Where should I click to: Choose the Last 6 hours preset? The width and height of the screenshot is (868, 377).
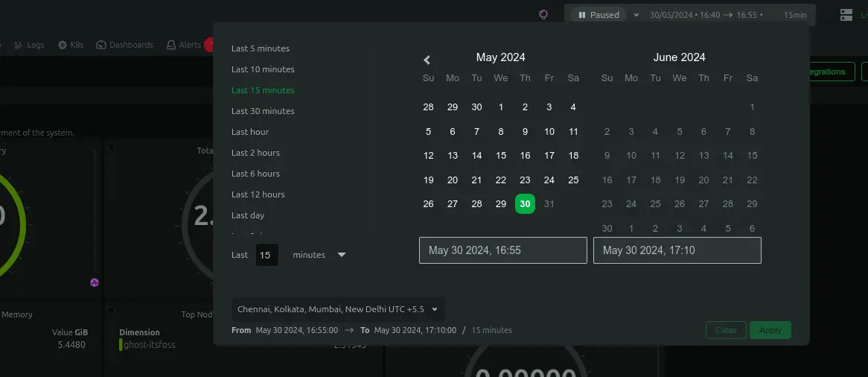pyautogui.click(x=255, y=174)
